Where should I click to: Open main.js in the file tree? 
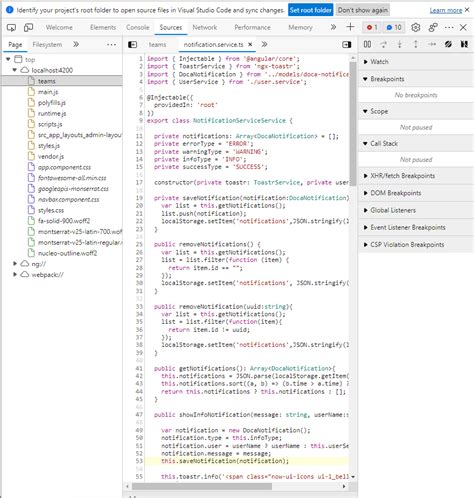[48, 92]
